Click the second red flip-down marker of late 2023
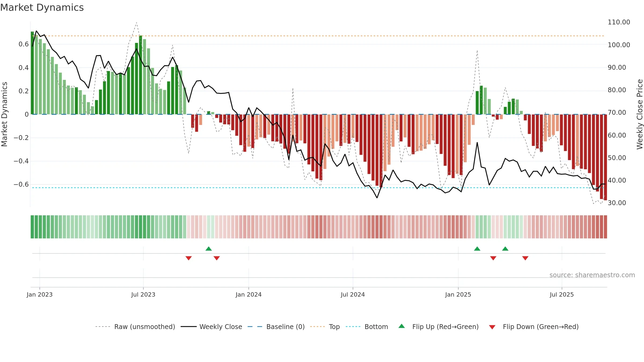The height and width of the screenshot is (362, 644). tap(217, 258)
